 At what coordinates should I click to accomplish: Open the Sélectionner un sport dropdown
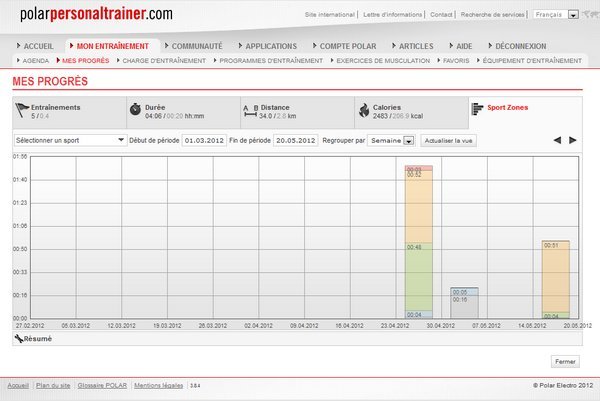(70, 140)
